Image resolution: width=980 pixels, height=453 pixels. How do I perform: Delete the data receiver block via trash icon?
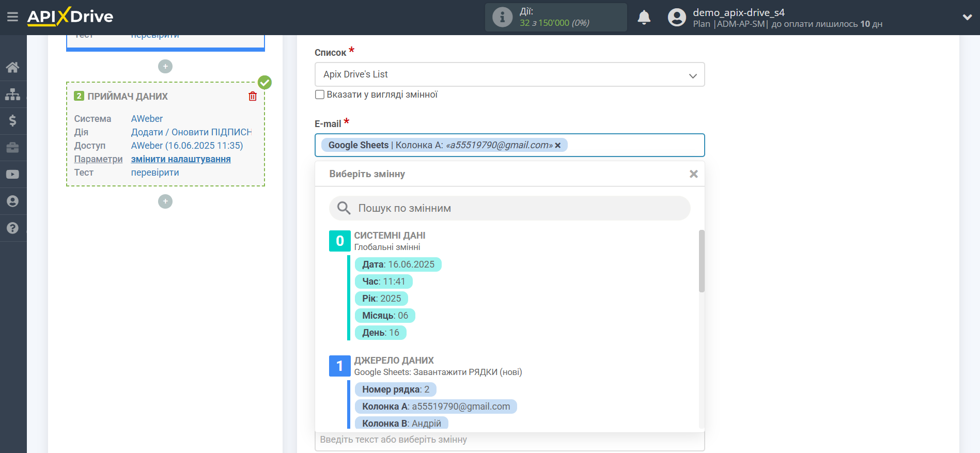pos(253,97)
